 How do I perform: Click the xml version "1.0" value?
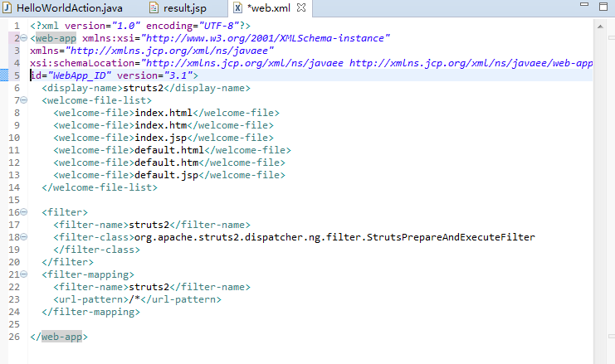click(126, 26)
